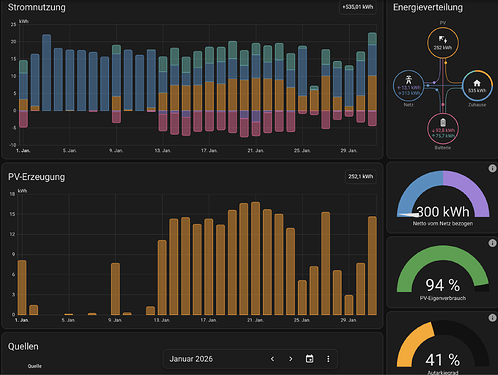Viewport: 498px width, 375px height.
Task: Click the 92,8 kWh battery value
Action: (x=443, y=130)
